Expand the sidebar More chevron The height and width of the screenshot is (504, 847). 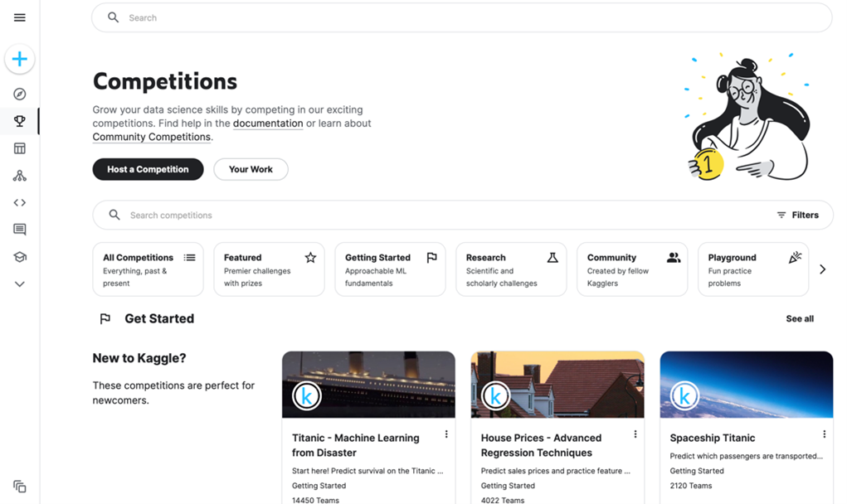[20, 283]
